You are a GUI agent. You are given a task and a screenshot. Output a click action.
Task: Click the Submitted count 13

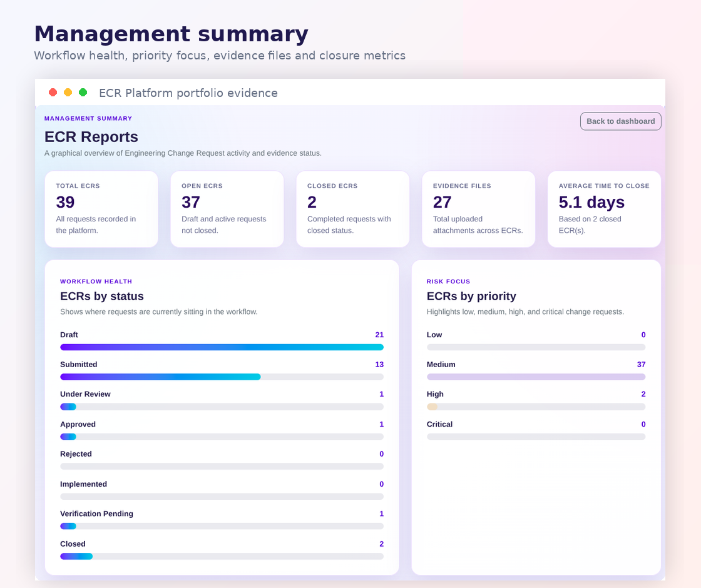pos(379,364)
